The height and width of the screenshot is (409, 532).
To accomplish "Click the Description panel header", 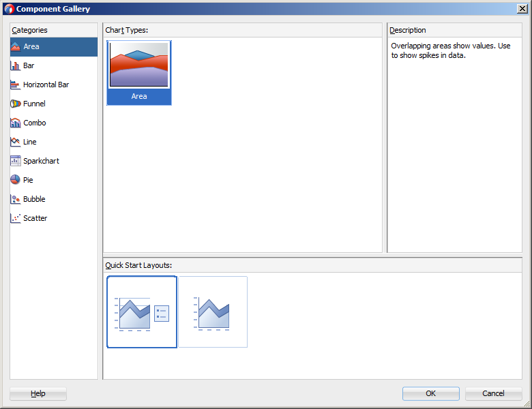I will click(407, 30).
